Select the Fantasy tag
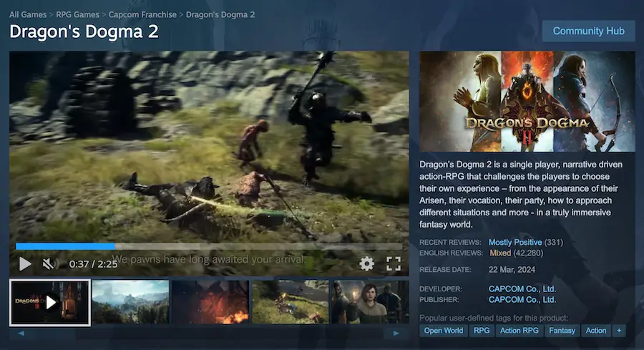The image size is (644, 350). coord(562,331)
